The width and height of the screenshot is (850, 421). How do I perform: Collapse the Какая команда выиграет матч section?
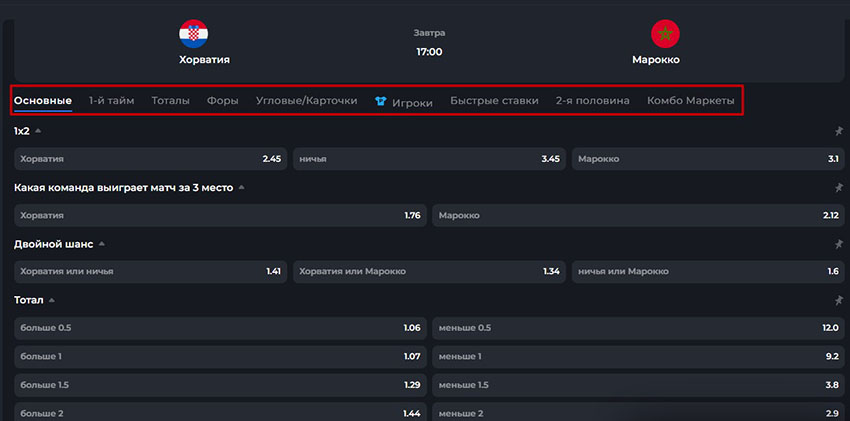click(x=242, y=187)
